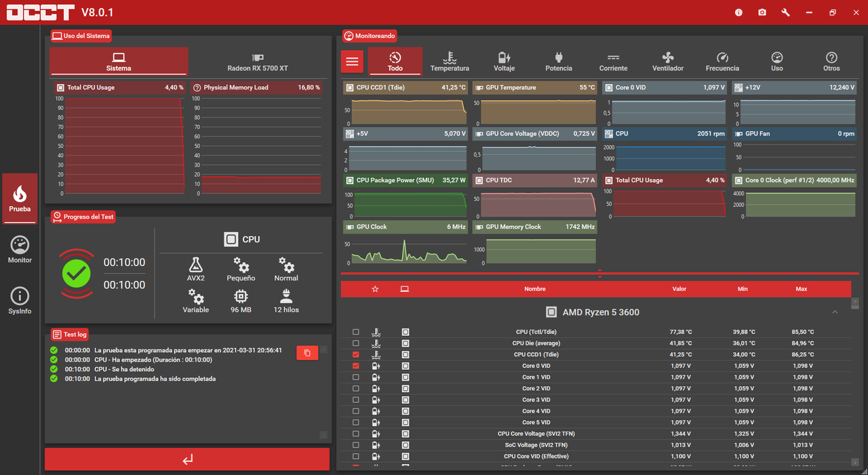Open the Core 0 Clock graph
Screen dimensions: 868x475
click(x=794, y=195)
